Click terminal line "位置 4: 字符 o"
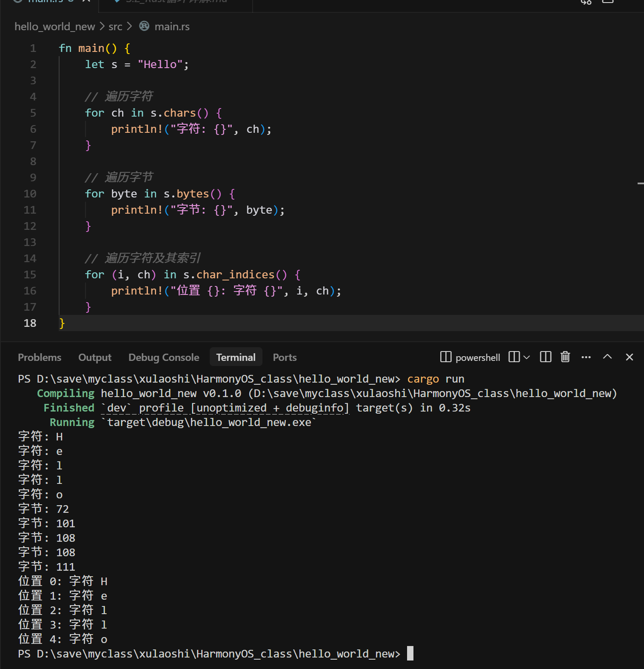The image size is (644, 669). (63, 640)
